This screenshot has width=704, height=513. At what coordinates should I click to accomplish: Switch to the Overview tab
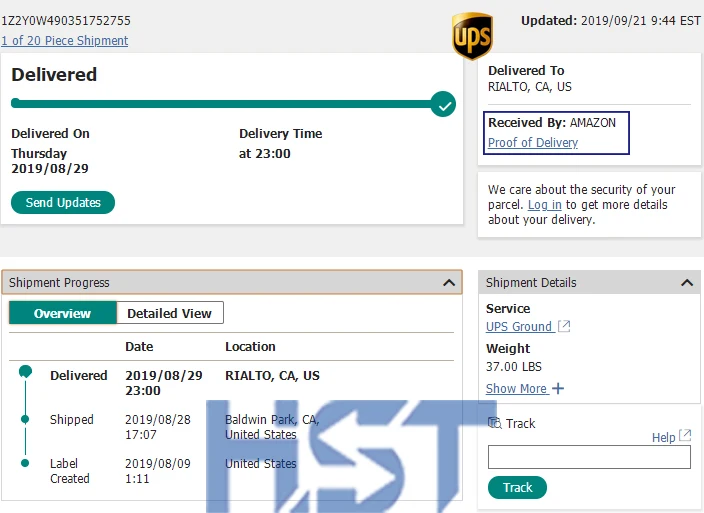[62, 313]
